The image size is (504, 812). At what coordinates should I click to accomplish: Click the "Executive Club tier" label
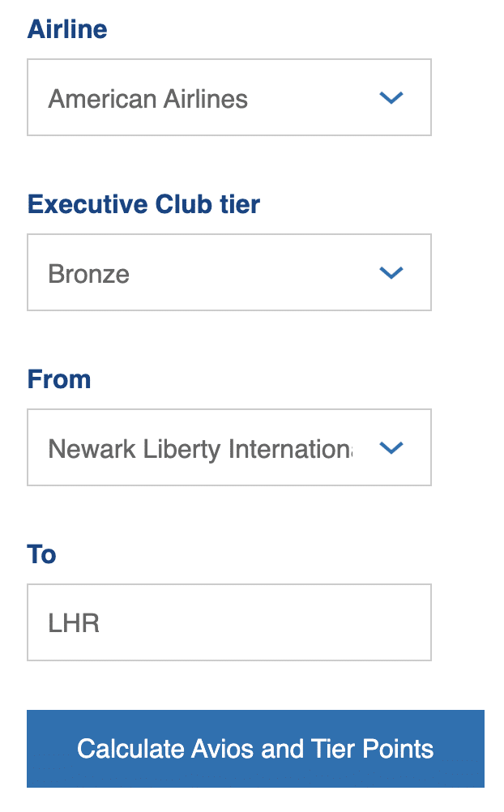pos(143,204)
